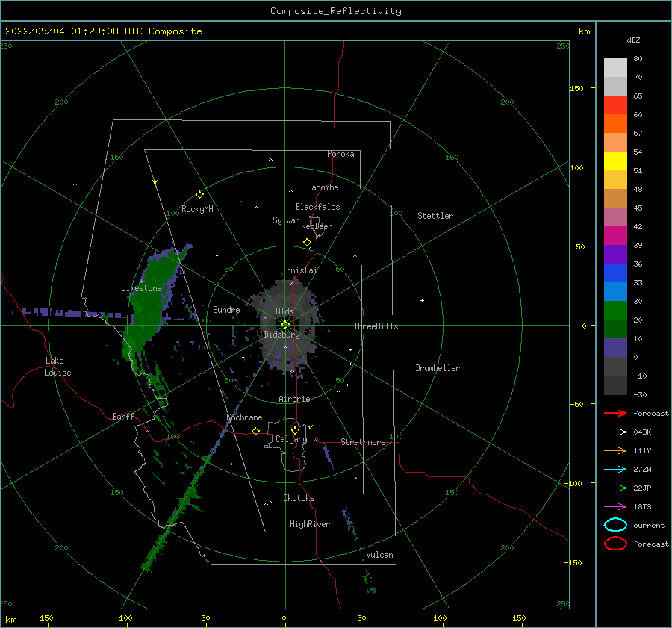Click the yellow diamond marker above Calgary
Screen dimensions: 672x628
295,430
